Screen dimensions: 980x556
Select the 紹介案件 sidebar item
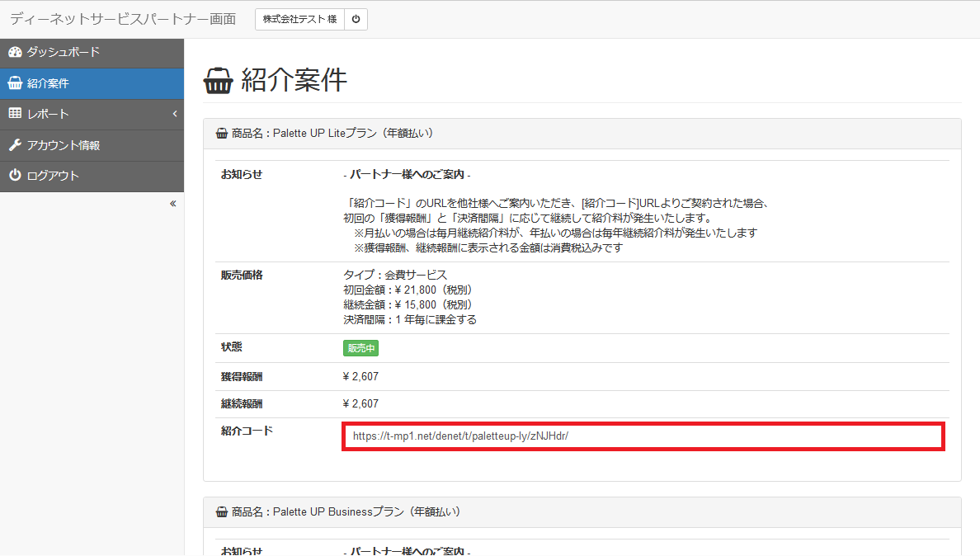92,83
